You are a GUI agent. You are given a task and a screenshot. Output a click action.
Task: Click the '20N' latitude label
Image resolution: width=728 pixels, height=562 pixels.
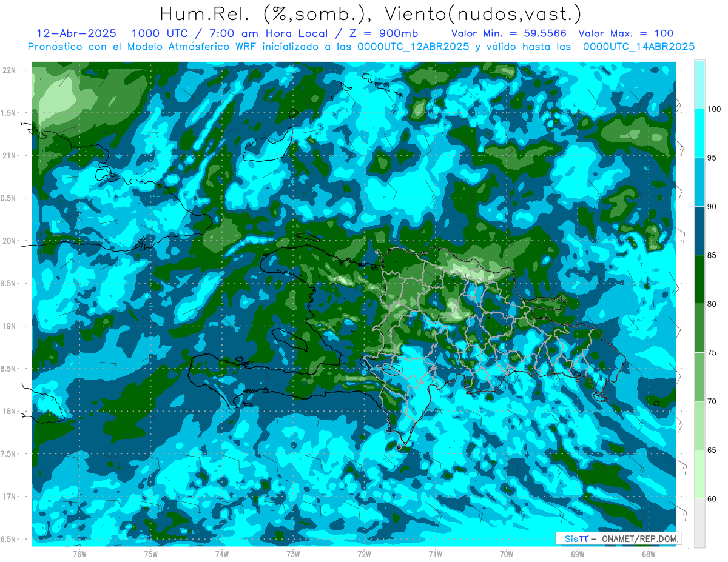tap(10, 241)
